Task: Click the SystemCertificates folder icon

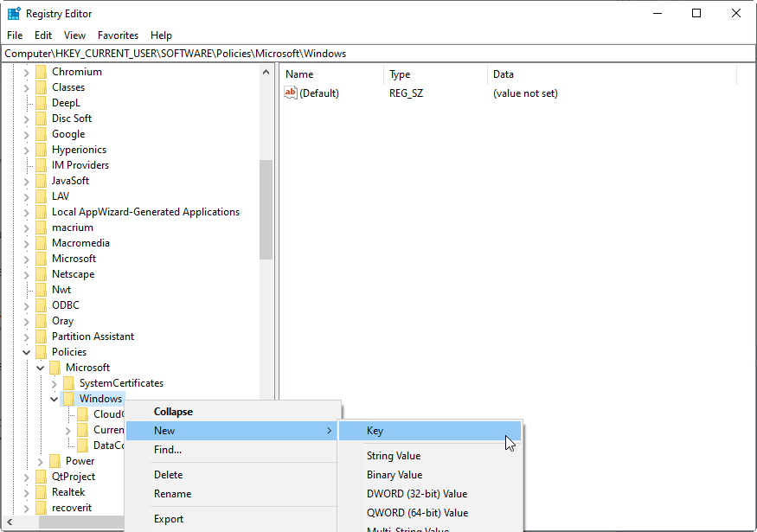Action: tap(69, 383)
